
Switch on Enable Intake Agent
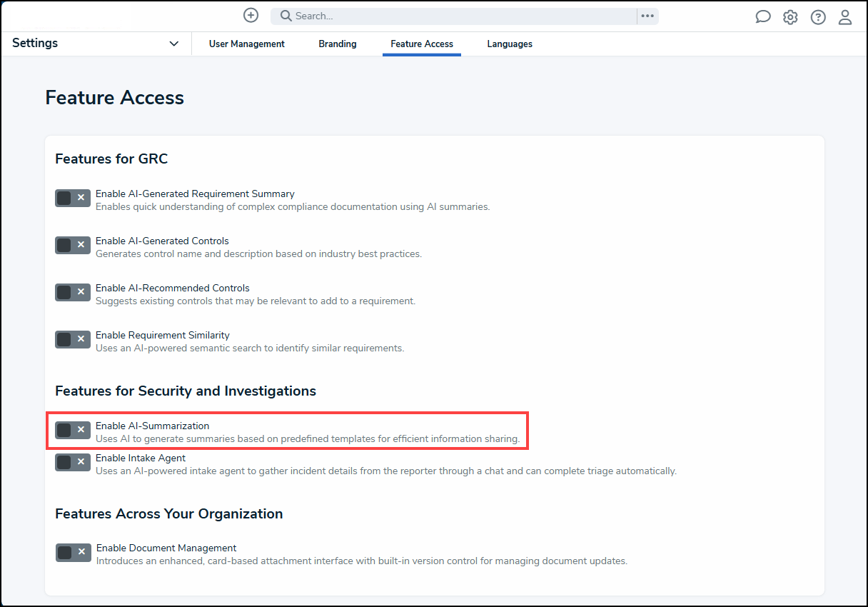(73, 462)
